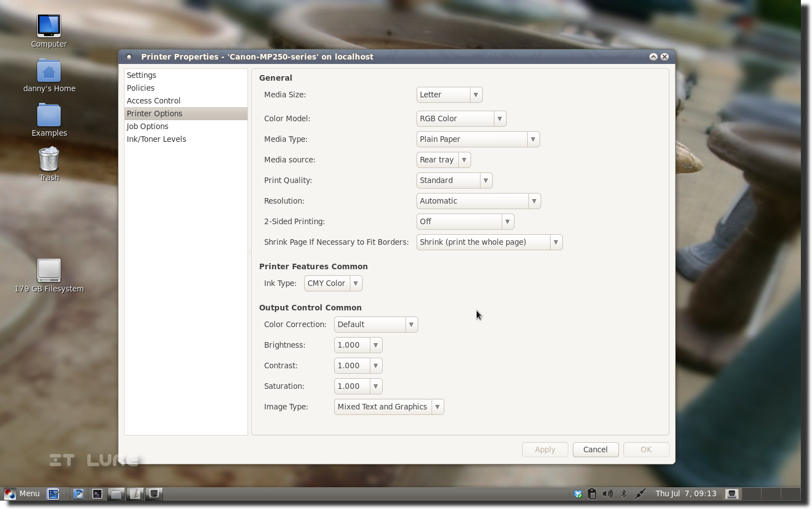Click the Bluetooth icon in the system tray
This screenshot has height=509, width=812.
click(623, 493)
